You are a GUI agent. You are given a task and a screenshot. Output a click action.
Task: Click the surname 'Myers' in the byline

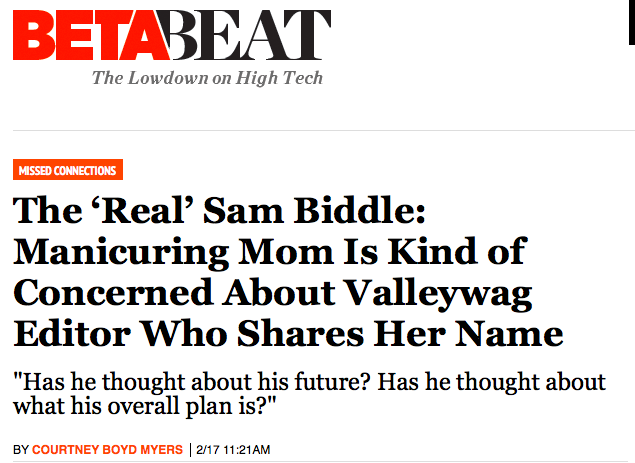pos(164,449)
